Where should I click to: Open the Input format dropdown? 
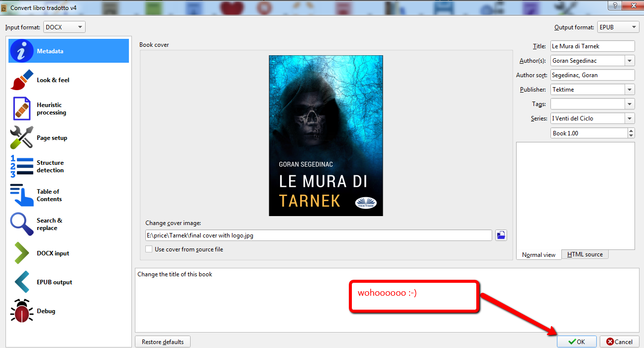[x=65, y=27]
